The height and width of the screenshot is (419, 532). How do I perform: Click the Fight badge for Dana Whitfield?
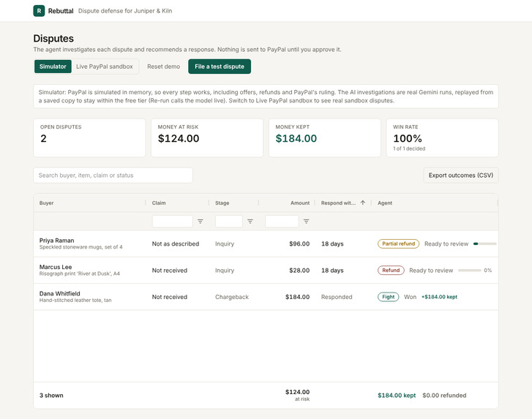(388, 297)
